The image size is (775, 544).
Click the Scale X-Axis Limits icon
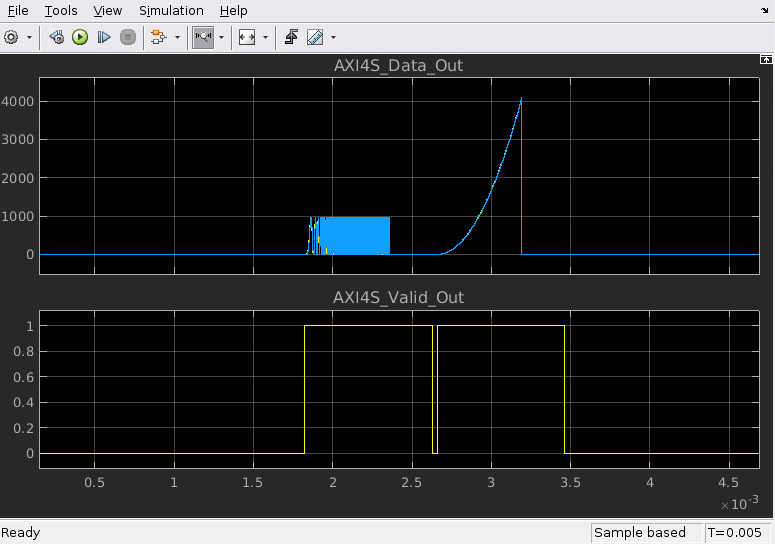pyautogui.click(x=246, y=37)
